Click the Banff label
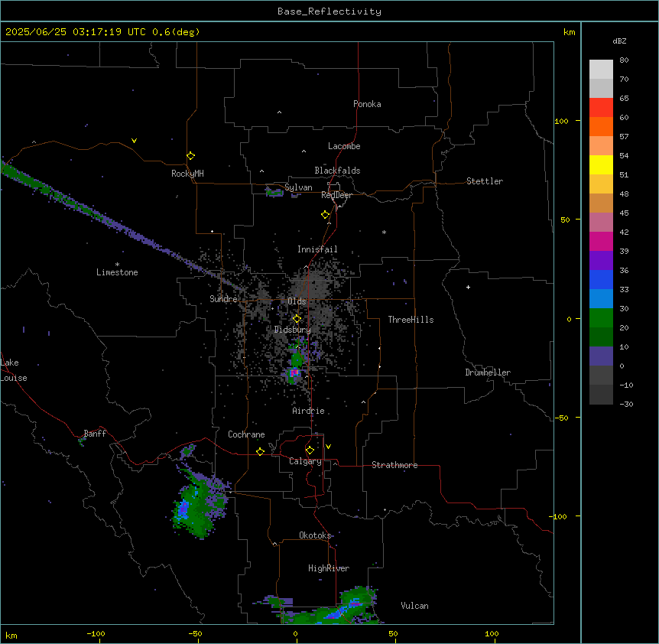 pyautogui.click(x=95, y=434)
